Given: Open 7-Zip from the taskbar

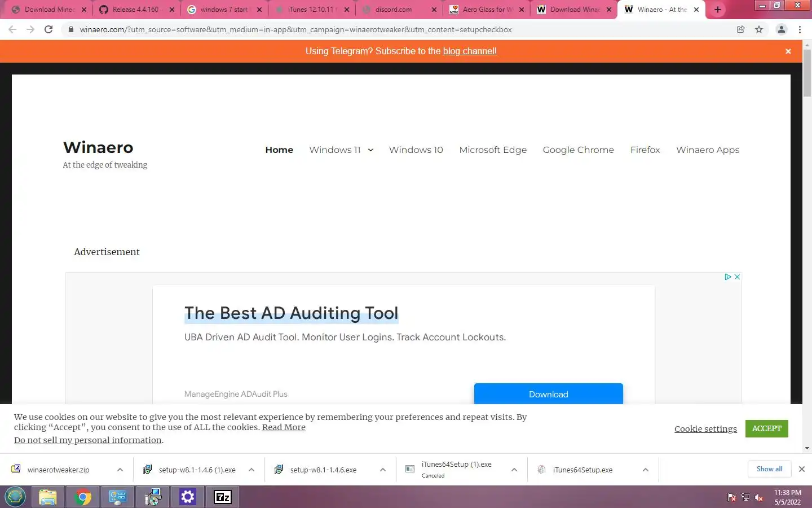Looking at the screenshot, I should pyautogui.click(x=223, y=497).
